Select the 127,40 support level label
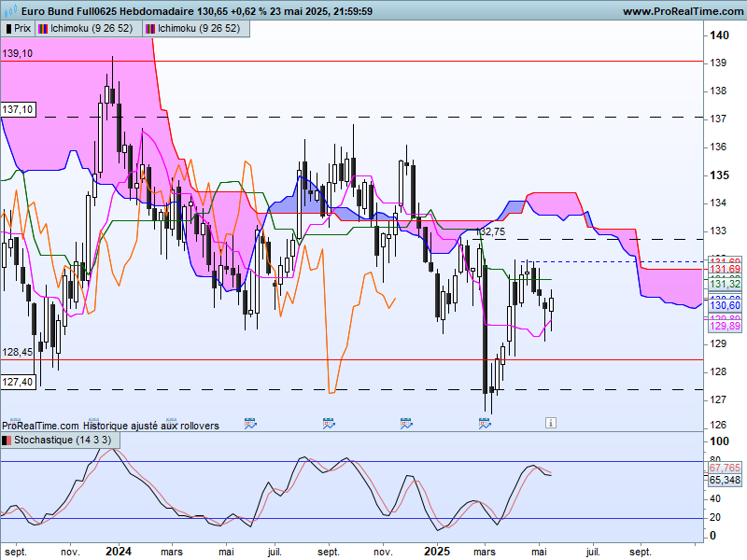This screenshot has width=747, height=560. [18, 382]
